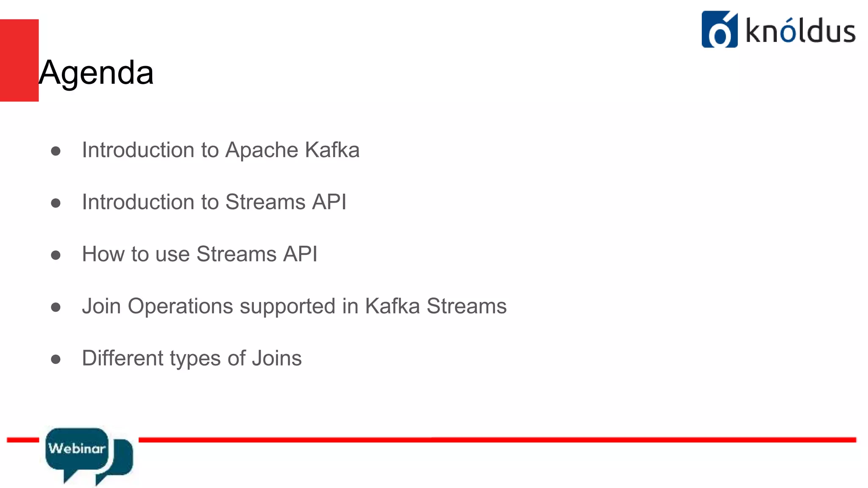Click the long red footer line right of Webinar
The image size is (868, 488).
(497, 440)
